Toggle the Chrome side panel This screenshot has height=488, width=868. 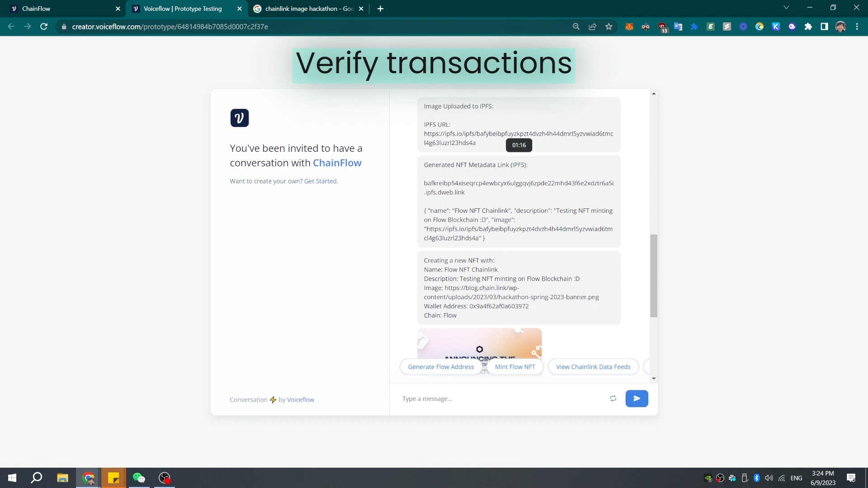point(824,27)
